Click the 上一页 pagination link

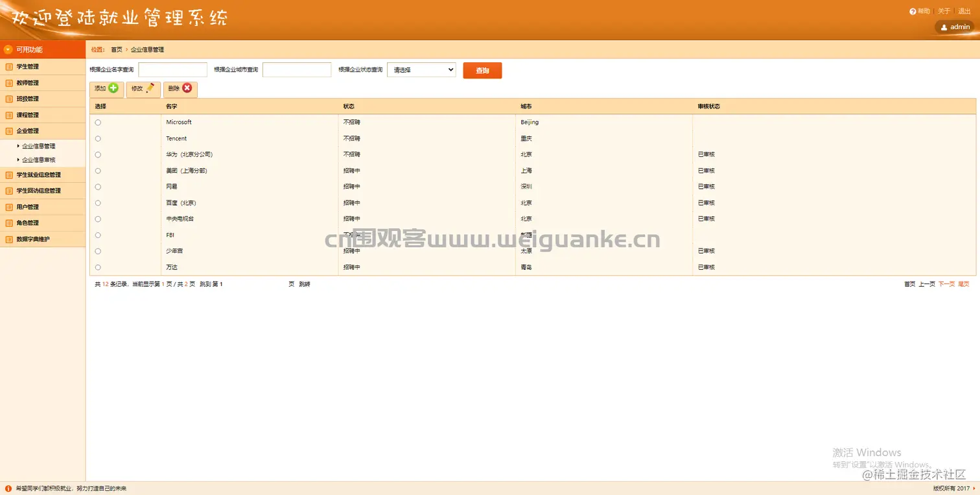[x=927, y=284]
